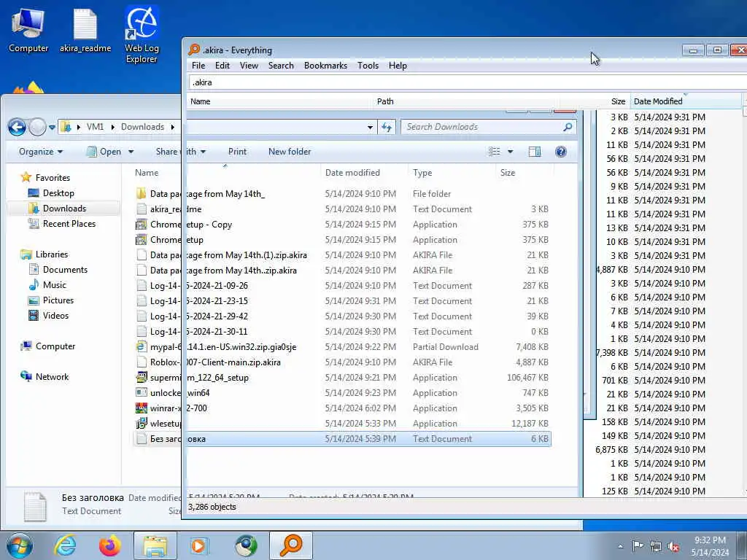Select the supermium setup file icon
747x560 pixels.
point(141,378)
